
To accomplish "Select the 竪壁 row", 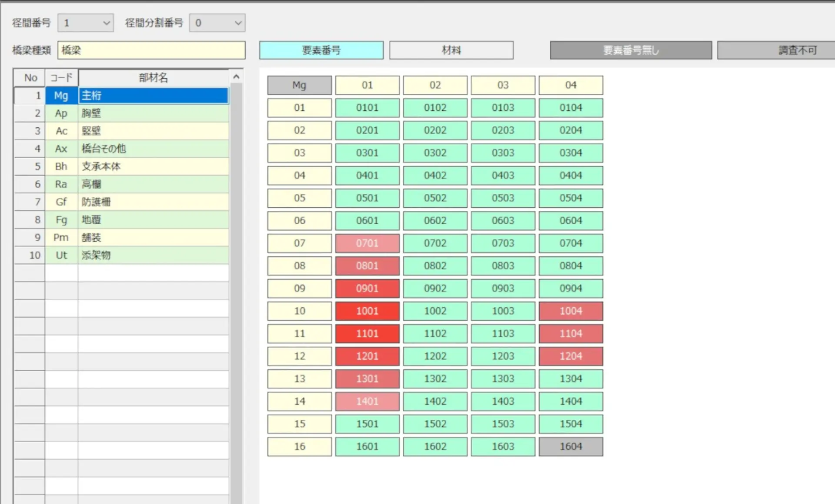I will (x=121, y=131).
